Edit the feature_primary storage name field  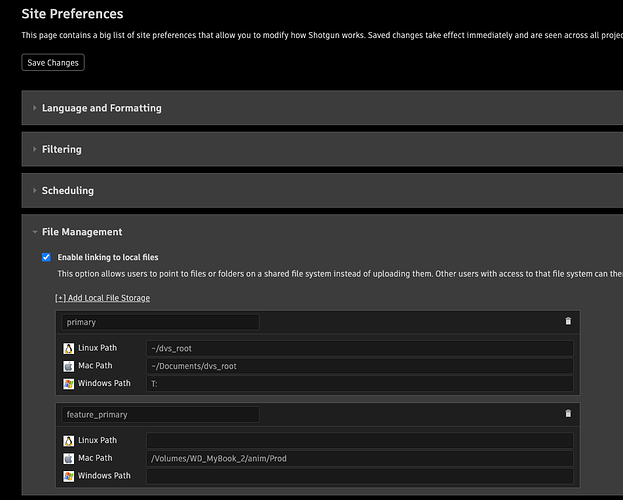point(160,414)
